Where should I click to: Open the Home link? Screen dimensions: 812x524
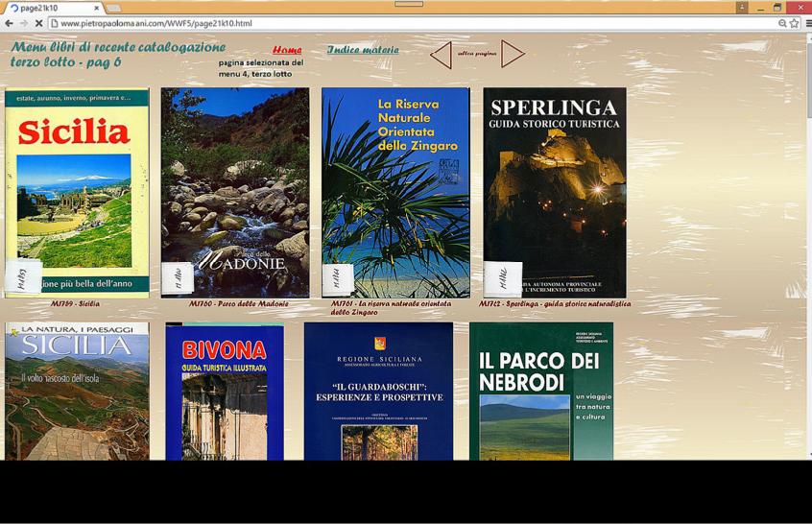(x=287, y=50)
